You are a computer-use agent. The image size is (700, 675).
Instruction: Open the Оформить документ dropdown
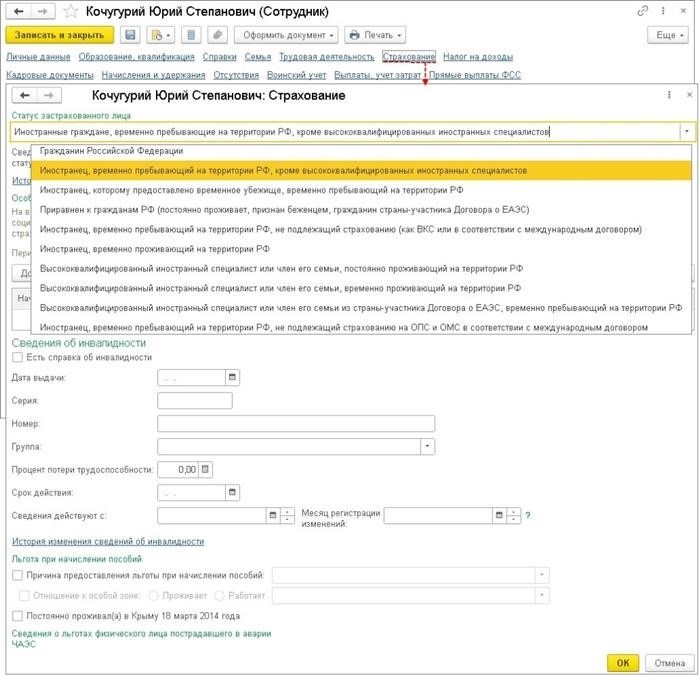tap(286, 35)
